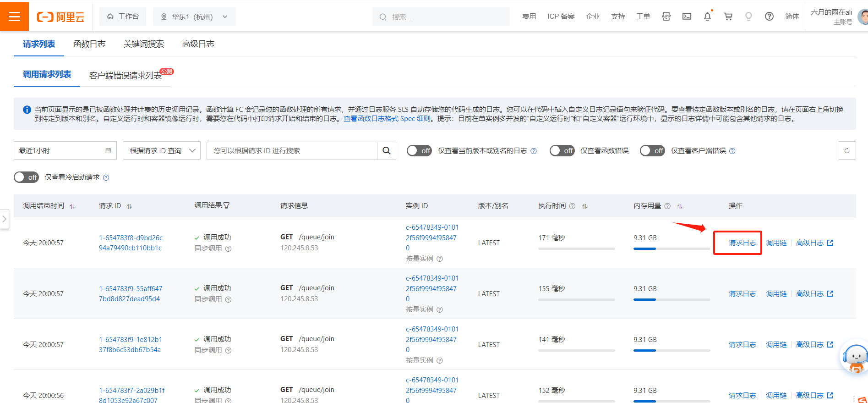868x403 pixels.
Task: Click execution time bar in 155 毫秒 row
Action: pos(576,299)
